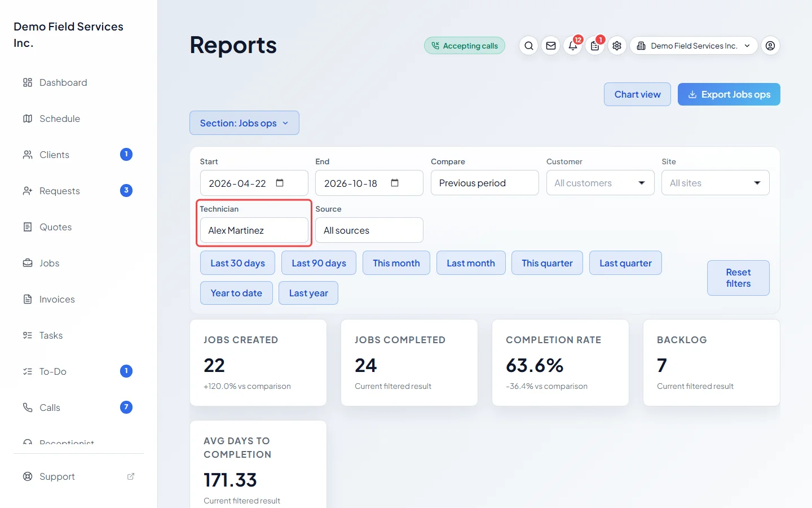Expand the Section: Jobs ops dropdown
The image size is (812, 508).
[x=244, y=123]
